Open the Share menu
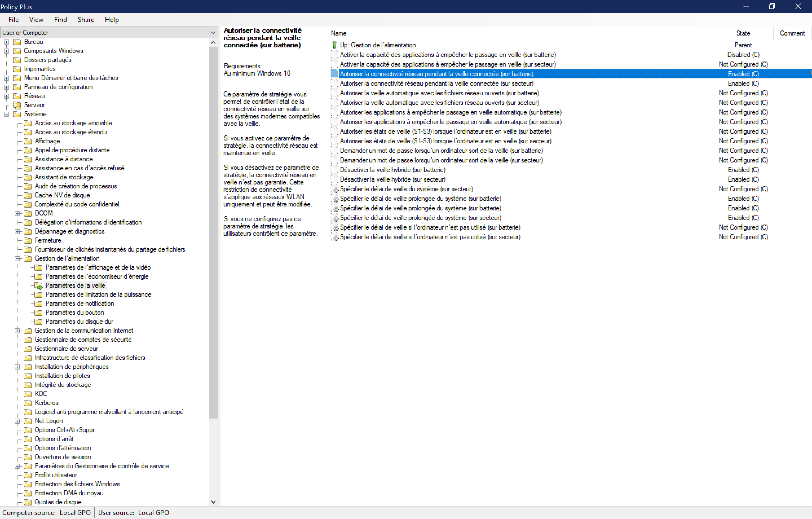 86,19
